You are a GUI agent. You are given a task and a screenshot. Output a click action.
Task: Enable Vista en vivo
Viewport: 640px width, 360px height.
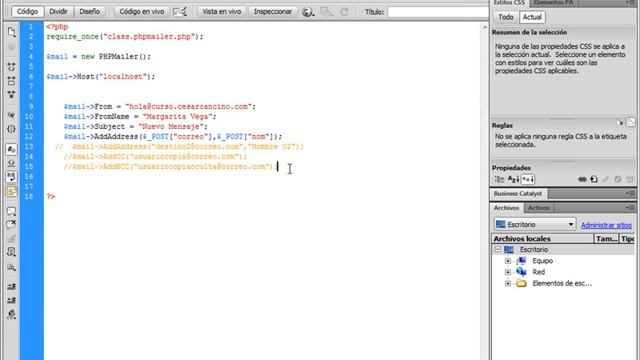coord(222,11)
